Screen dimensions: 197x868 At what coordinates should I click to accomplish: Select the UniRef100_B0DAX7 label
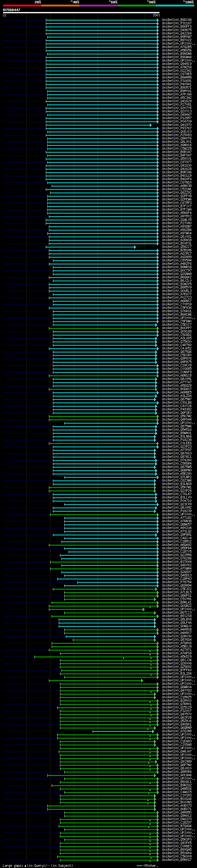tap(177, 389)
